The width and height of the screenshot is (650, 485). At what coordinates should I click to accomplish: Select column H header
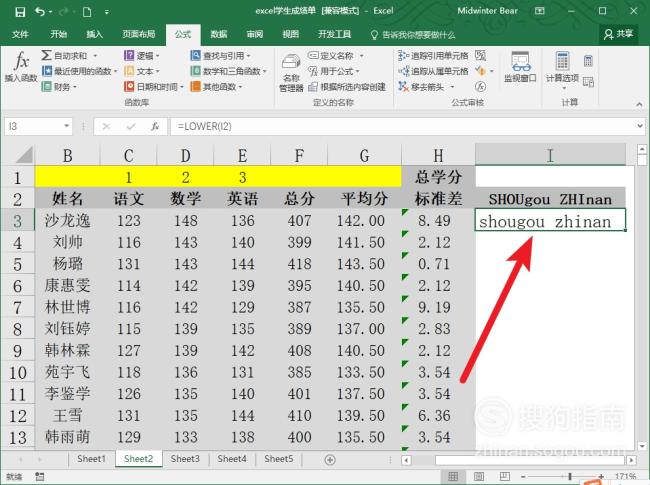click(x=438, y=155)
